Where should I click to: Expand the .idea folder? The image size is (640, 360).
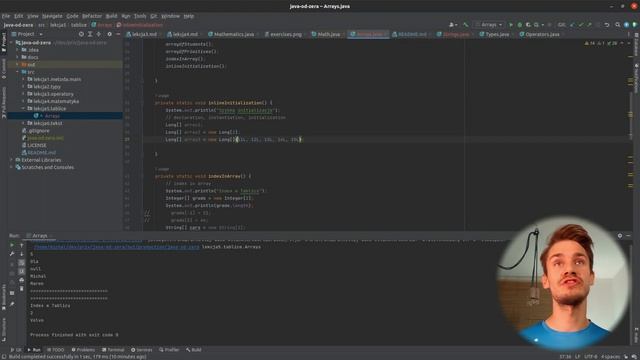pyautogui.click(x=18, y=50)
